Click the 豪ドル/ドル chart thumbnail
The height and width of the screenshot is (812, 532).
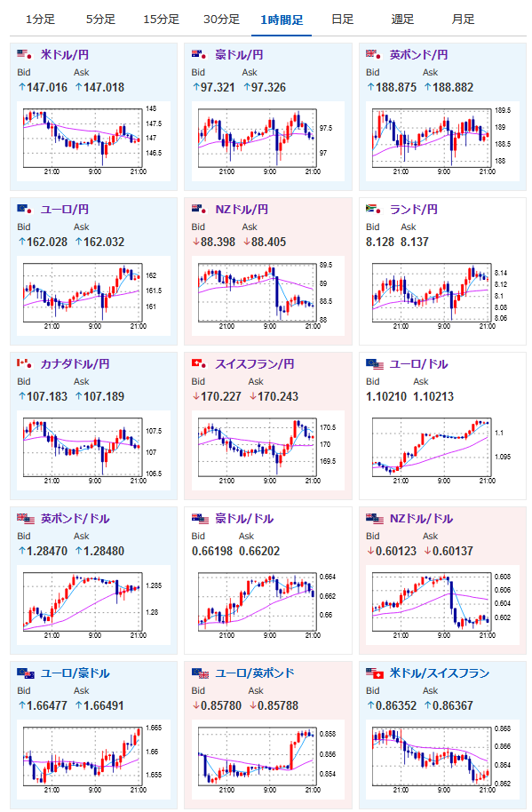268,605
